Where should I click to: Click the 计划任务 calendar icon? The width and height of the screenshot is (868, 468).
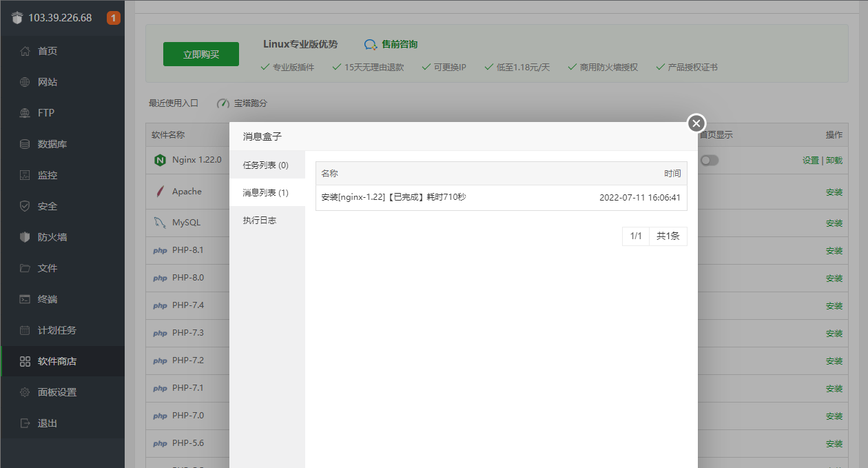[25, 330]
